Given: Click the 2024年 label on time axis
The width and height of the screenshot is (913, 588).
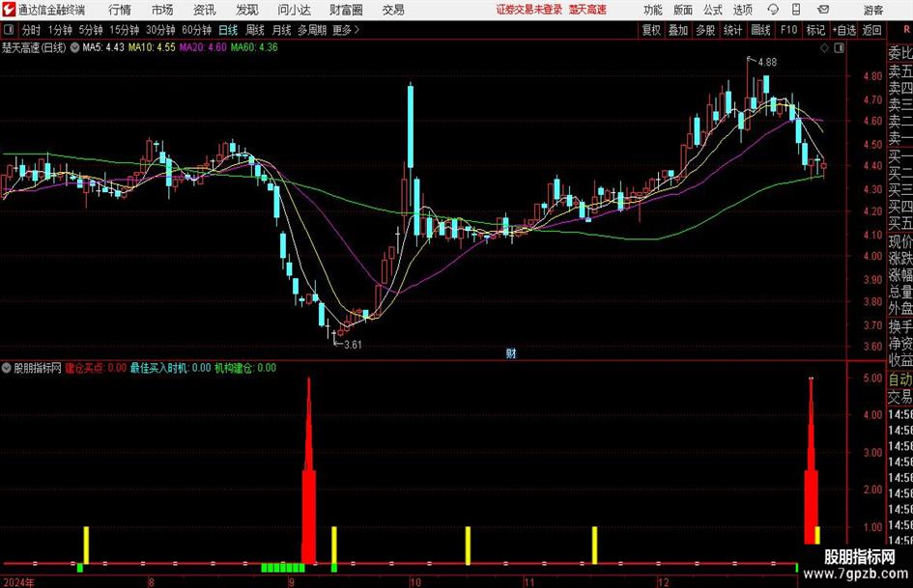Looking at the screenshot, I should pyautogui.click(x=18, y=582).
